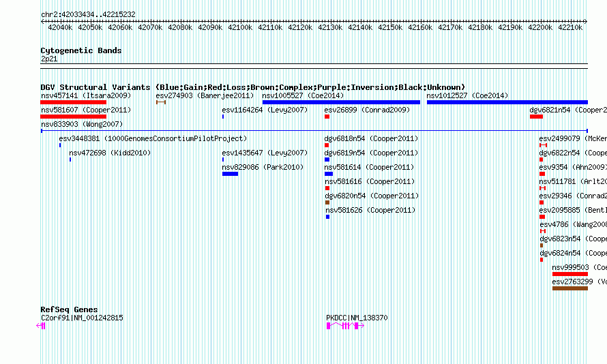Screen dimensions: 607x364
Task: Open esv3448381 1000Genomes variant label
Action: [x=153, y=138]
